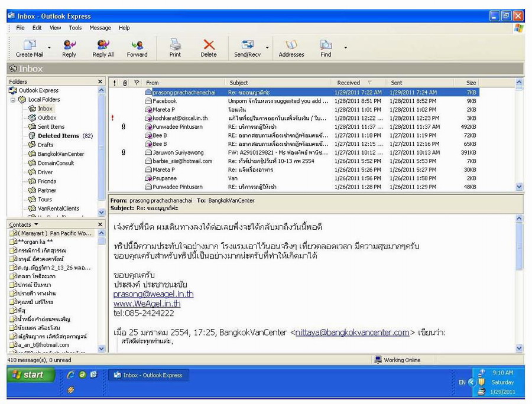Select the Jaruwon Suriyawong message
The width and height of the screenshot is (532, 404).
(294, 152)
